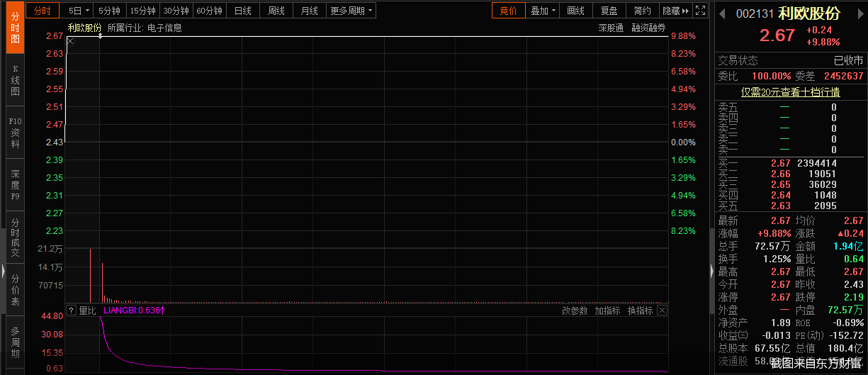Collapse the right quote panel with edge arrow
This screenshot has width=868, height=375.
[711, 270]
